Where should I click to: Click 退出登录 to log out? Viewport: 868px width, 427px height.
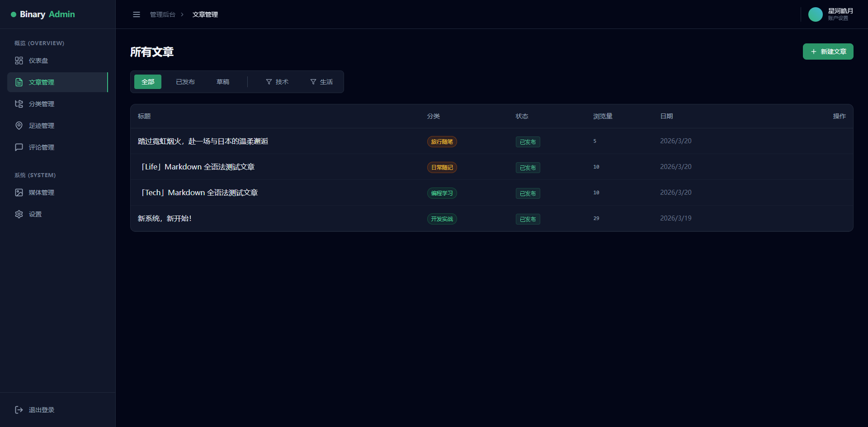click(58, 410)
